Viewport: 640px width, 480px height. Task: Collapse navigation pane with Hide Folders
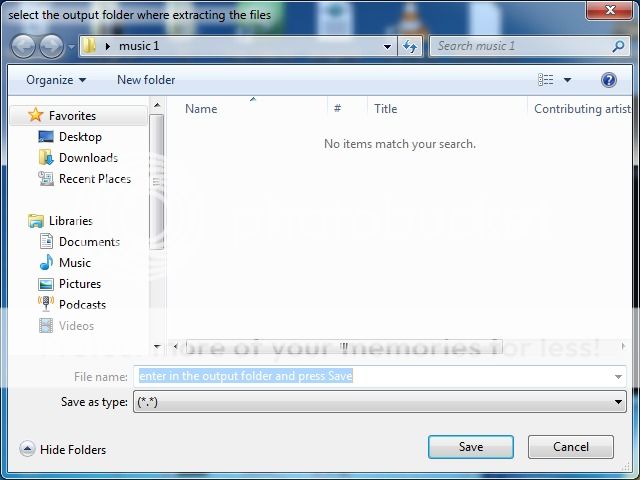(63, 450)
